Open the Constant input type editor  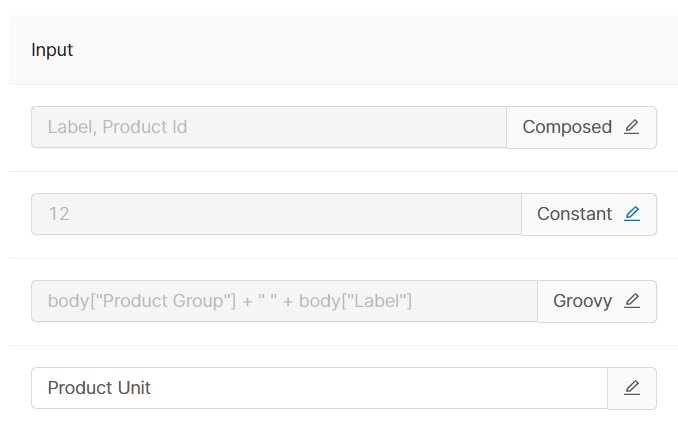(588, 214)
